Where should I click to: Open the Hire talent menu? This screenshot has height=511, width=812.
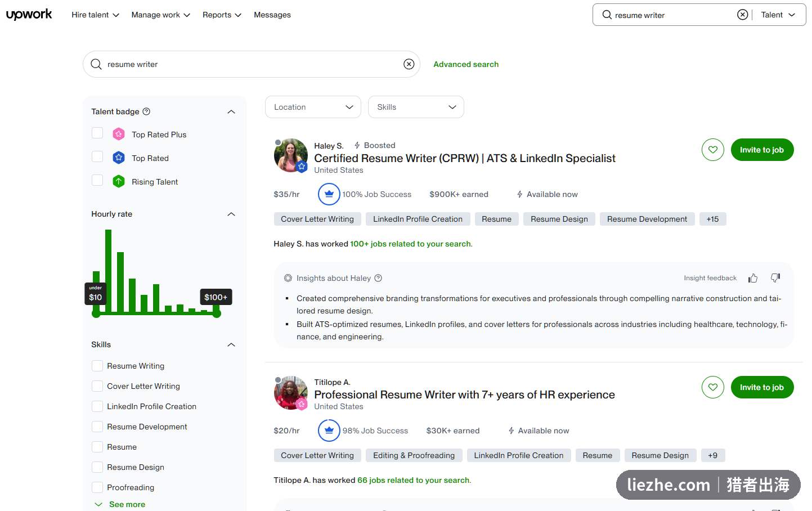click(x=95, y=15)
